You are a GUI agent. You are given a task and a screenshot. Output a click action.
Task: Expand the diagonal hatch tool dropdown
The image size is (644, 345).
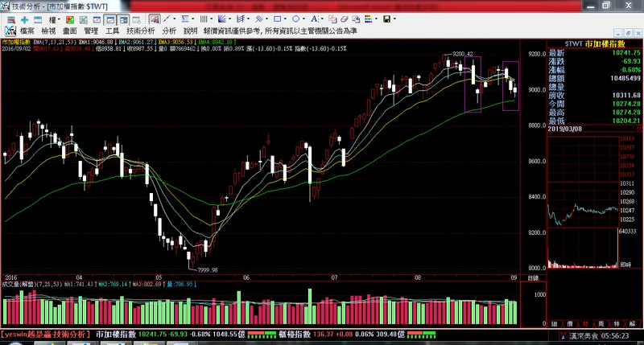tap(266, 18)
